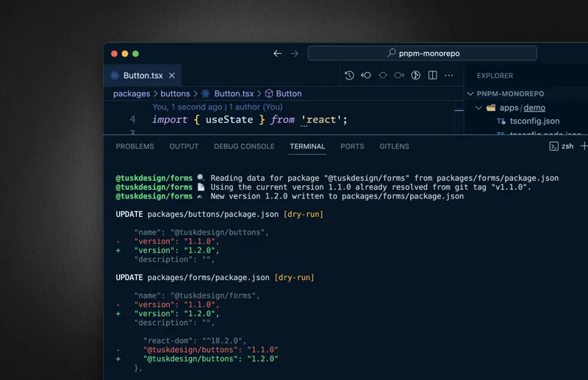The image size is (588, 380).
Task: Go forward using the right arrow
Action: (294, 54)
